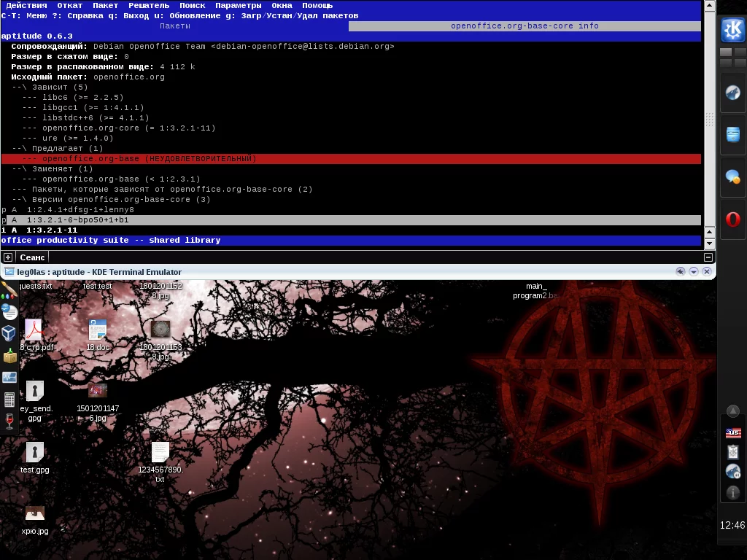Click the virtual desktop pager
This screenshot has width=747, height=560.
(732, 57)
